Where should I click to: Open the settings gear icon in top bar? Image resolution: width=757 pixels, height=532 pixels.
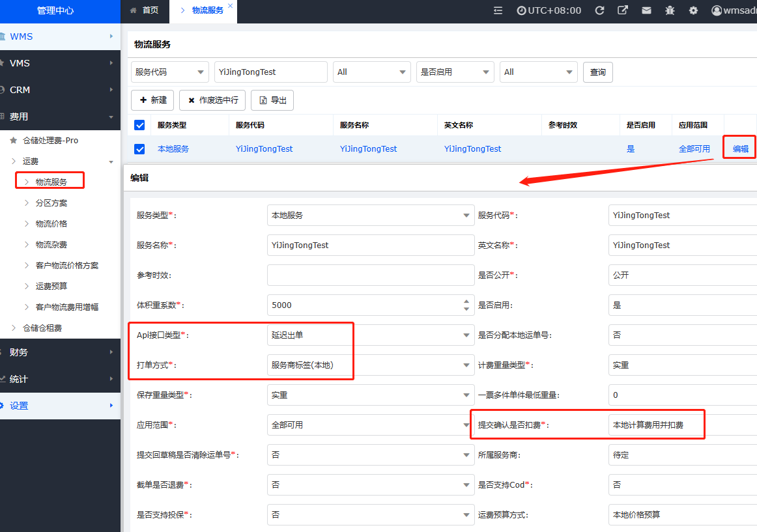(x=693, y=10)
